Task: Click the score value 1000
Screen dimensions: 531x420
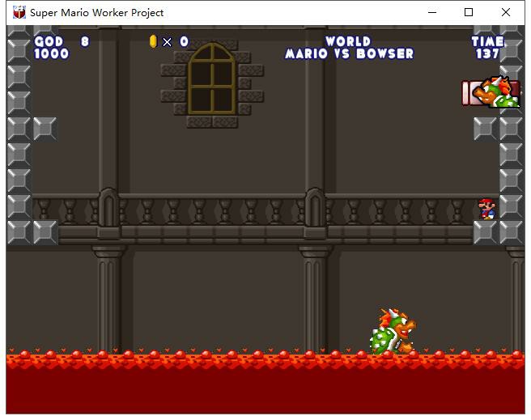Action: click(52, 53)
